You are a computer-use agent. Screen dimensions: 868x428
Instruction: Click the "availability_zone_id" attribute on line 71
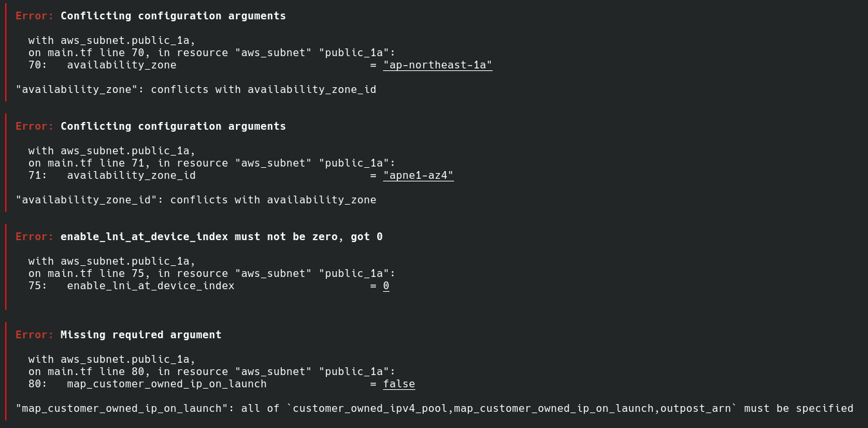pos(132,175)
